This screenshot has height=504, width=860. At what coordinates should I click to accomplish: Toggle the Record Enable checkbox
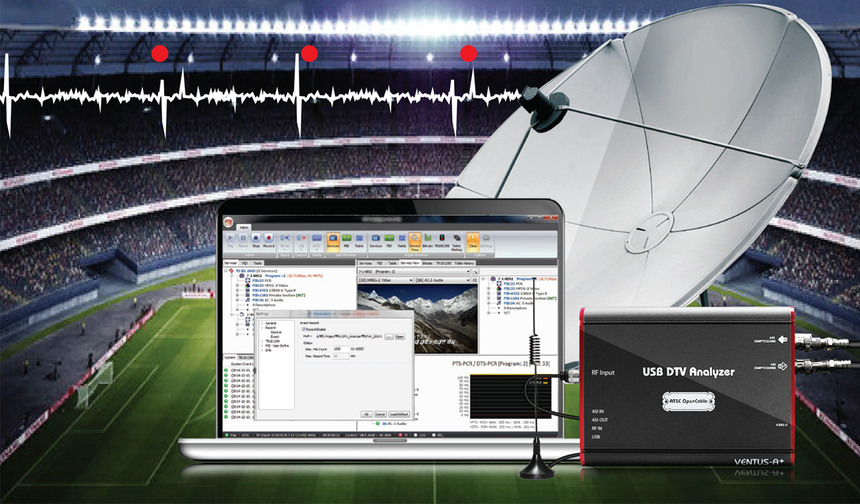point(303,329)
